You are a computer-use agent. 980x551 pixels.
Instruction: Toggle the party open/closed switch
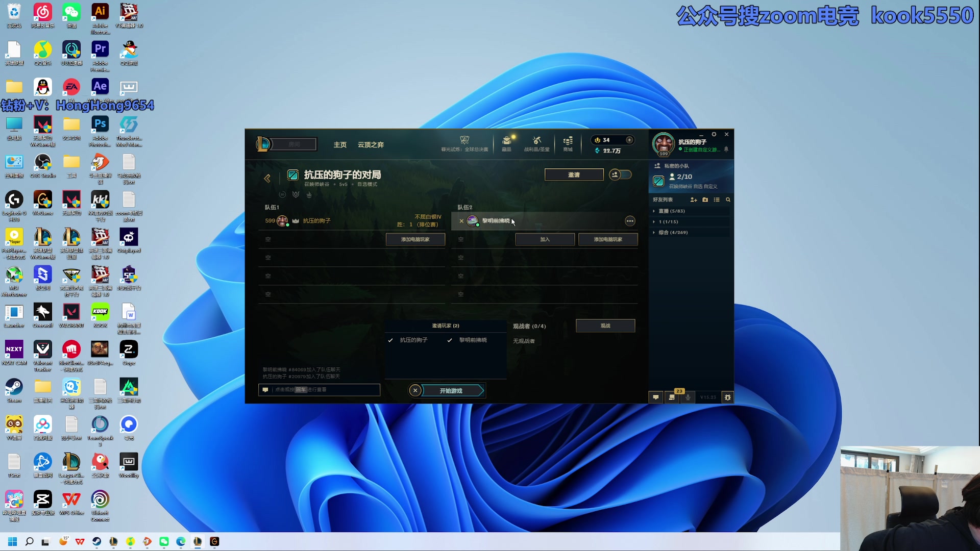[x=620, y=175]
